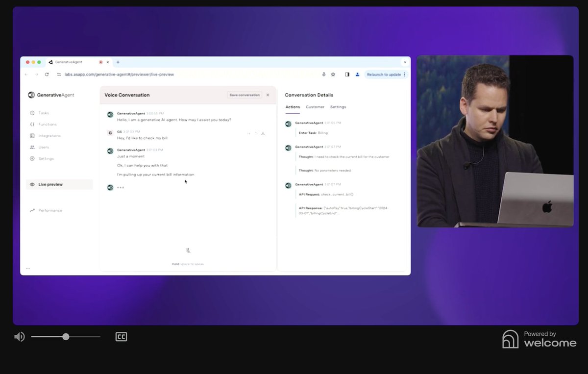Click the muted microphone icon
This screenshot has height=374, width=588.
click(x=188, y=250)
